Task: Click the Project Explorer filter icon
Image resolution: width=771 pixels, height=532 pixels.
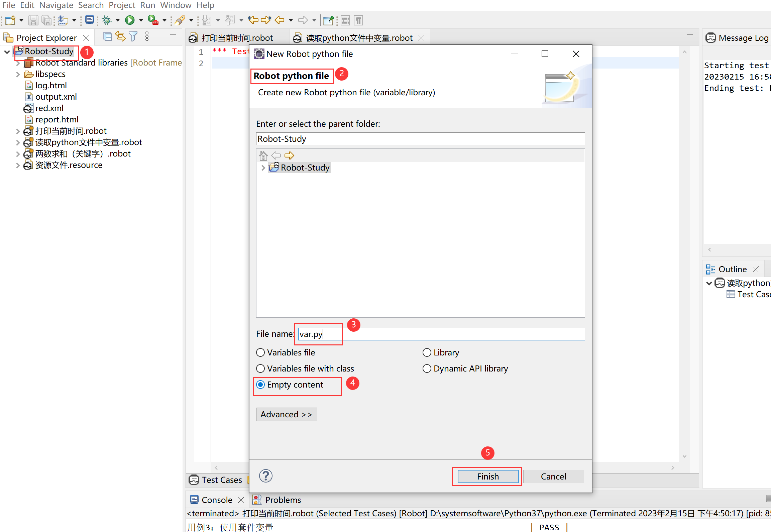Action: pos(133,37)
